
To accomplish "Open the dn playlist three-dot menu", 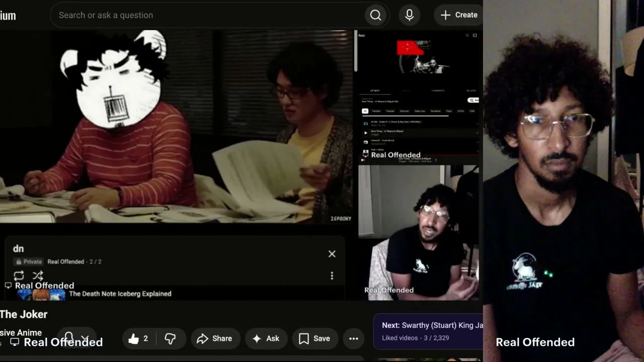I will pos(332,276).
